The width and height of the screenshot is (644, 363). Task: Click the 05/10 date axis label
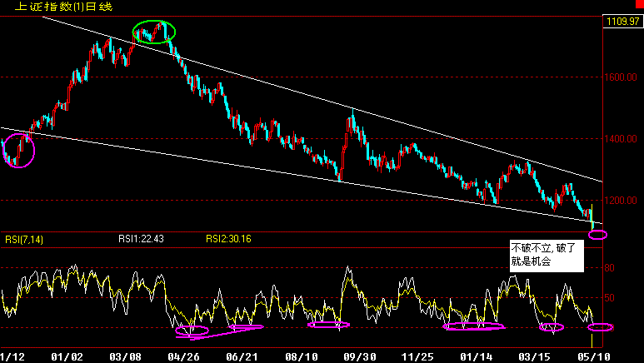pyautogui.click(x=594, y=357)
